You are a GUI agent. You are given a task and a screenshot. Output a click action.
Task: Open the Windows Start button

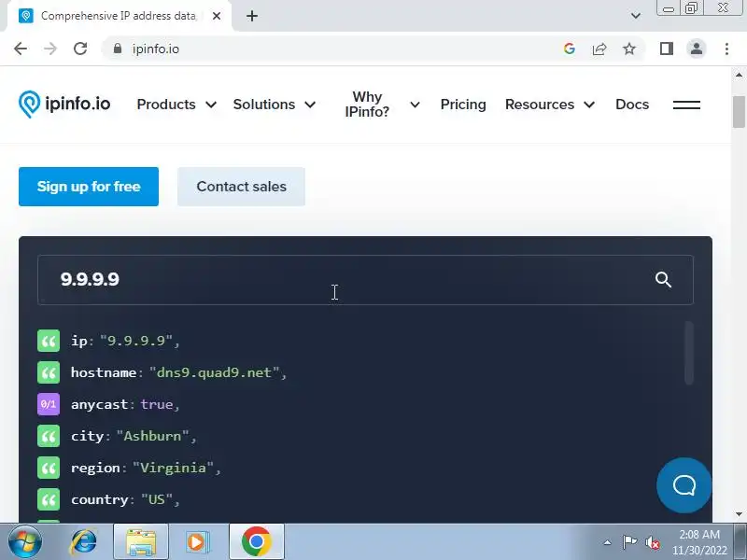25,542
